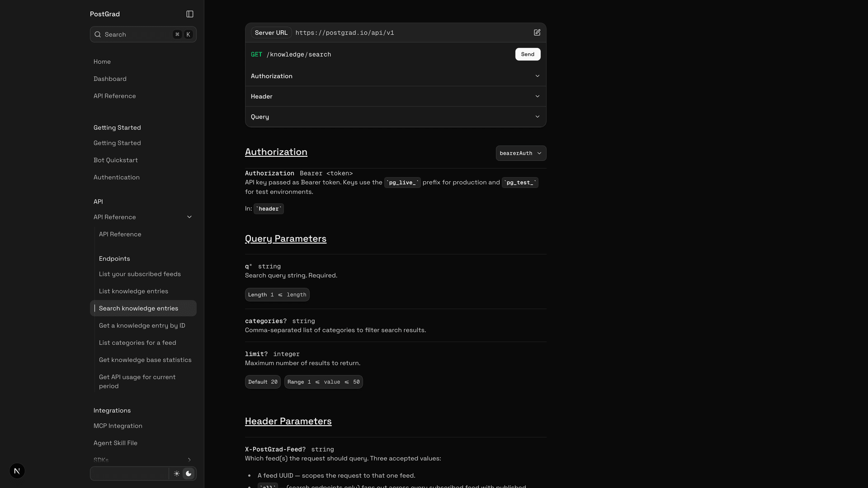The width and height of the screenshot is (868, 488).
Task: Select Get a knowledge entry by ID
Action: click(142, 325)
